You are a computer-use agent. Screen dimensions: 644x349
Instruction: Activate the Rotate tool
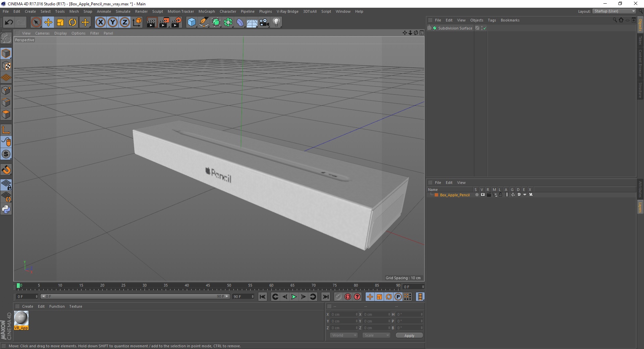tap(72, 22)
